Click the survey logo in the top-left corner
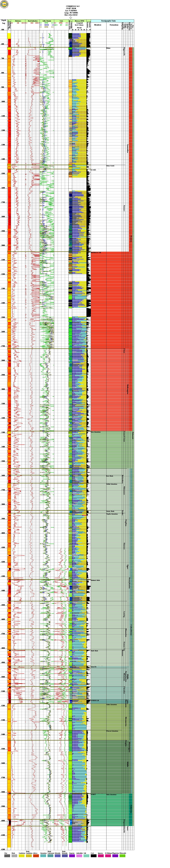 [4, 4]
